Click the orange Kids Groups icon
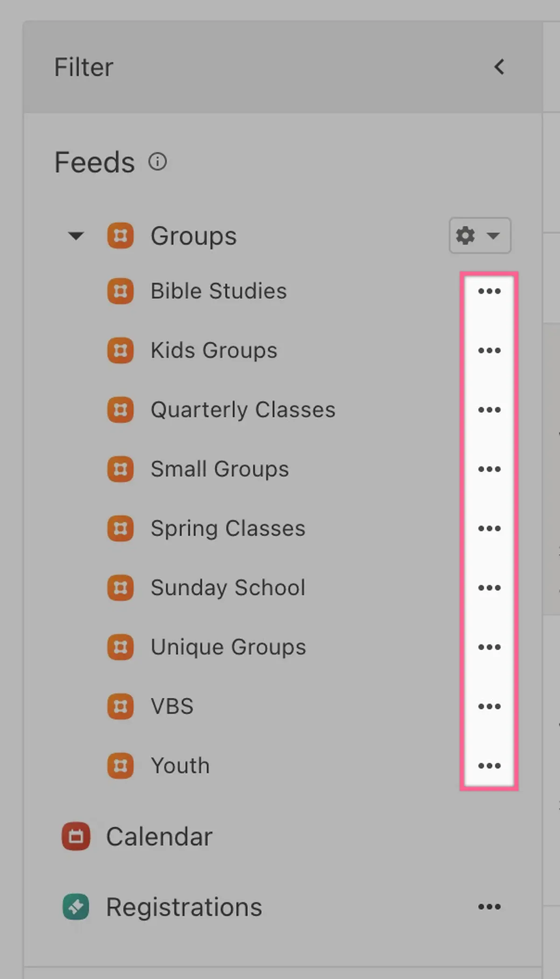560x979 pixels. click(120, 350)
